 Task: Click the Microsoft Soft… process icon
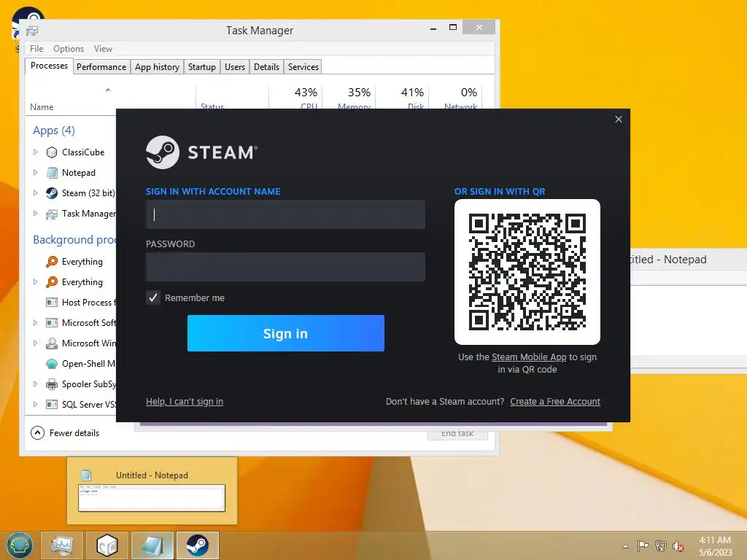pos(52,323)
